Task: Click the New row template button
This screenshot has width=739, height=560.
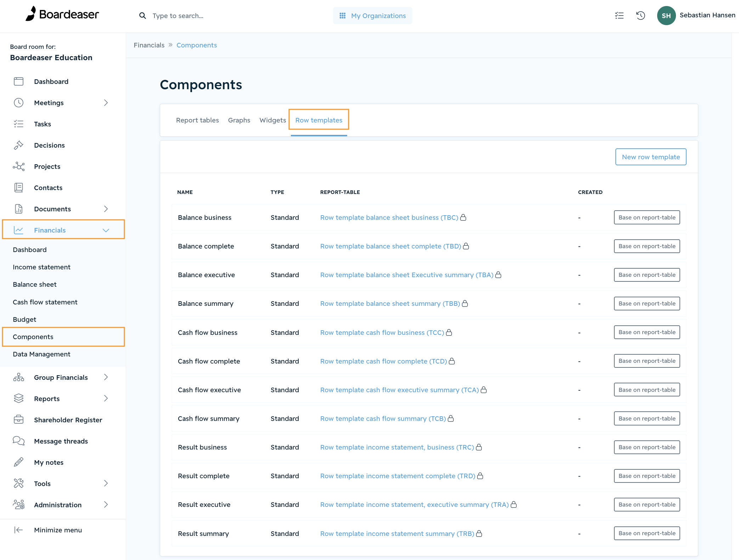Action: [651, 157]
